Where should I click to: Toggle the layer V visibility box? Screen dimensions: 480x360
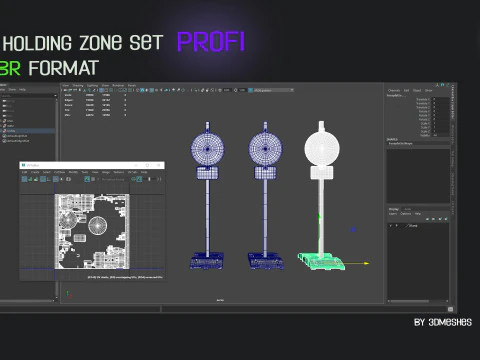point(391,226)
